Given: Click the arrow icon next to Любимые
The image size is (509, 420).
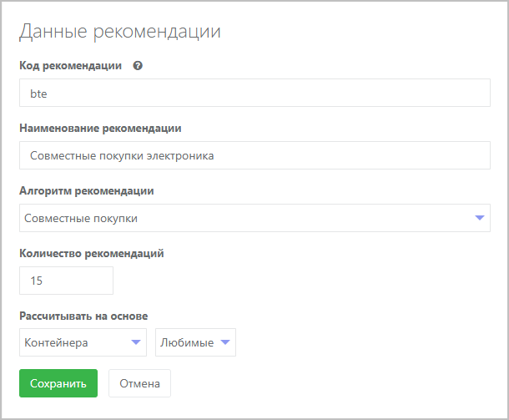Looking at the screenshot, I should (x=224, y=342).
